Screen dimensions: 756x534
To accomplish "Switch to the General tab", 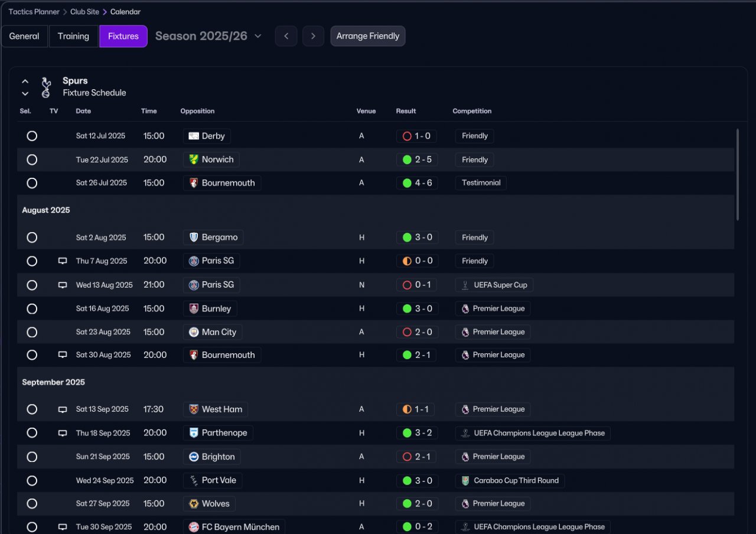I will tap(24, 36).
